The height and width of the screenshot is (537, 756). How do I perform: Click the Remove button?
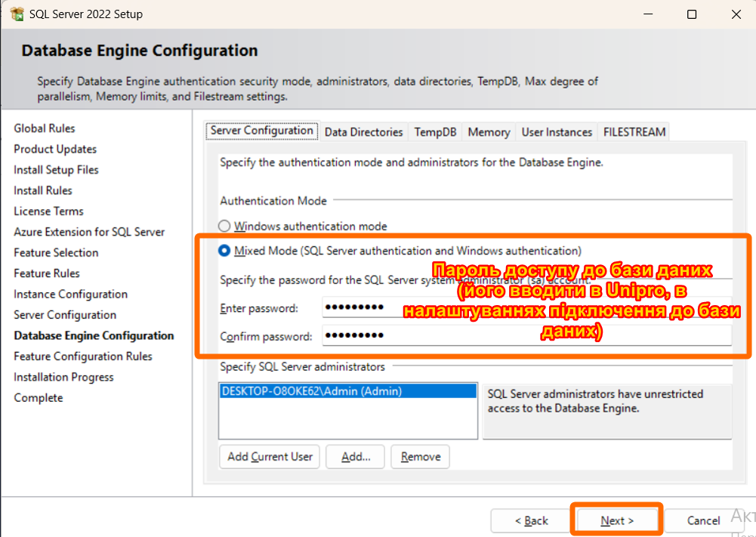tap(421, 457)
